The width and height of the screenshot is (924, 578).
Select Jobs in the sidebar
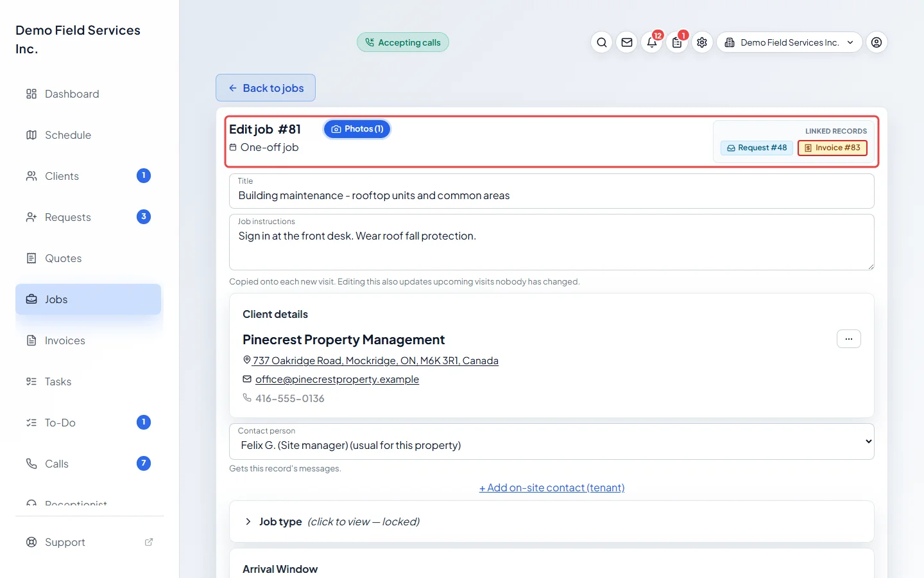pyautogui.click(x=88, y=299)
